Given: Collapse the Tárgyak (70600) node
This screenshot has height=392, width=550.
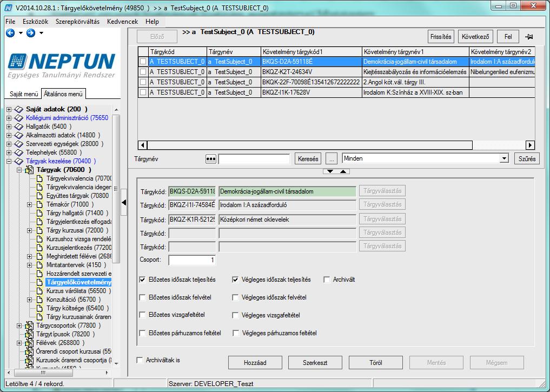Looking at the screenshot, I should pyautogui.click(x=19, y=170).
